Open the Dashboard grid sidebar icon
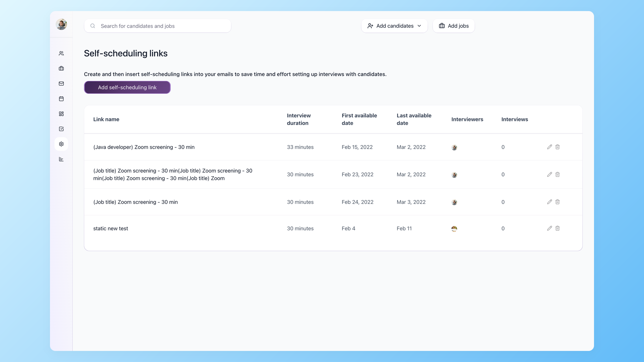Image resolution: width=644 pixels, height=362 pixels. 61,114
